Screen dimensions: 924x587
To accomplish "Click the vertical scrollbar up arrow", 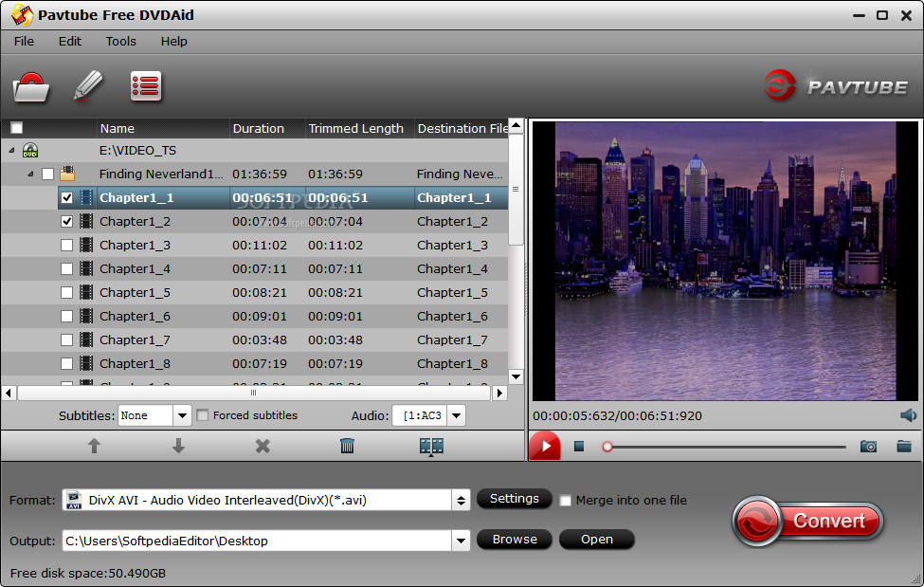I will [x=516, y=126].
